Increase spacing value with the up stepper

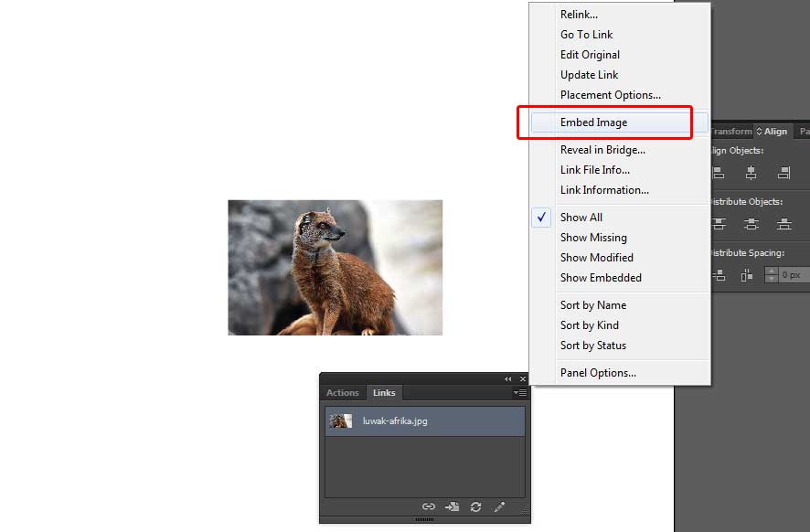pos(773,270)
